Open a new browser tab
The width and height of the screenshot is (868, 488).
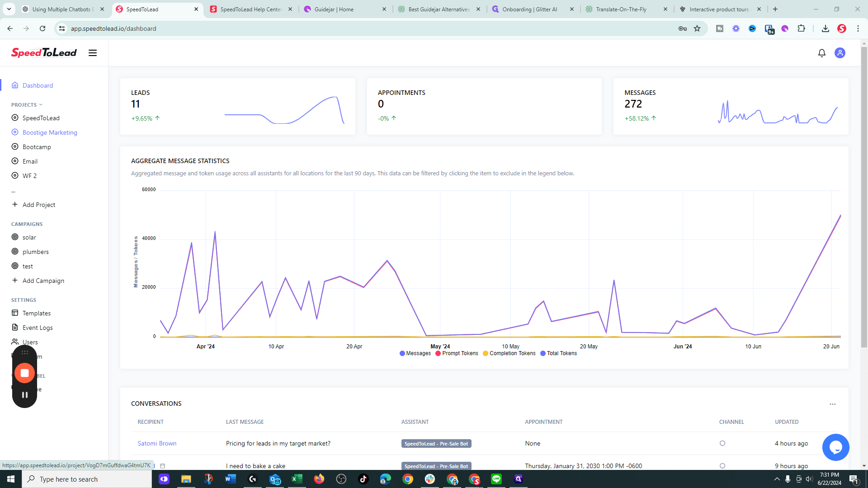pos(775,9)
